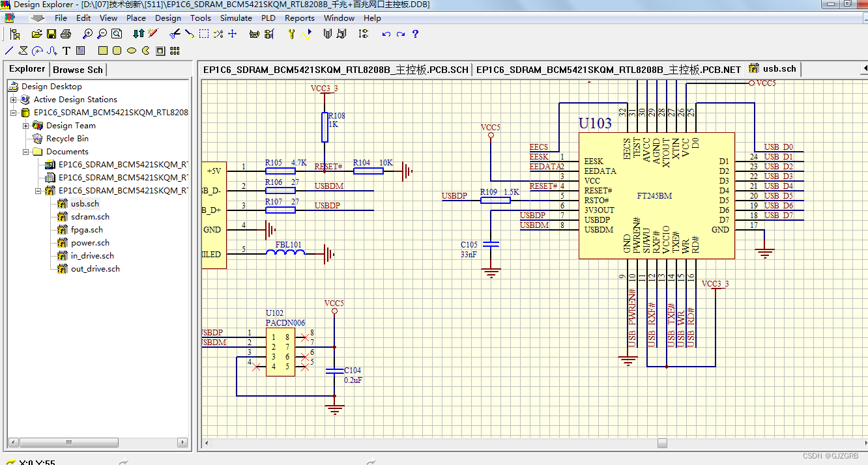Screen dimensions: 868x465
Task: Select out_drive.sch in the documents list
Action: (95, 268)
